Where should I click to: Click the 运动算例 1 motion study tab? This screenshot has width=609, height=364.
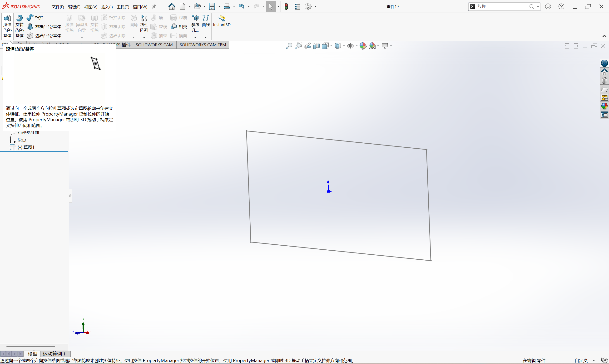point(54,354)
